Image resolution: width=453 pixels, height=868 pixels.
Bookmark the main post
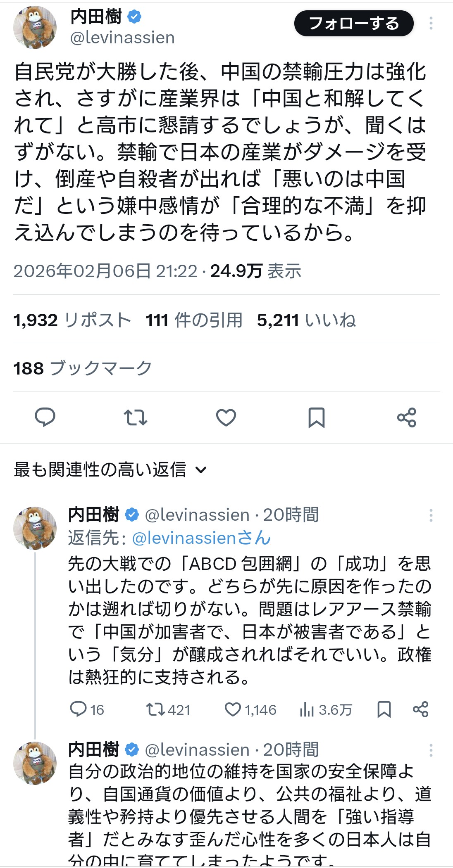(317, 417)
